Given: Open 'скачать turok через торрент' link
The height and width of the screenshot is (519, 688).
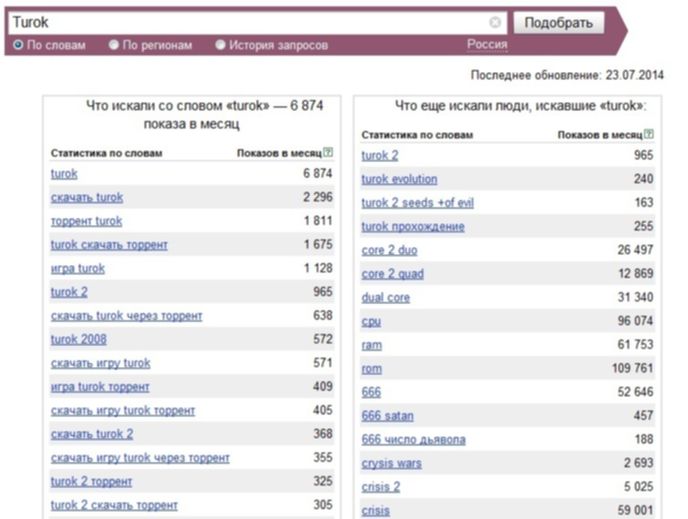Looking at the screenshot, I should [126, 316].
